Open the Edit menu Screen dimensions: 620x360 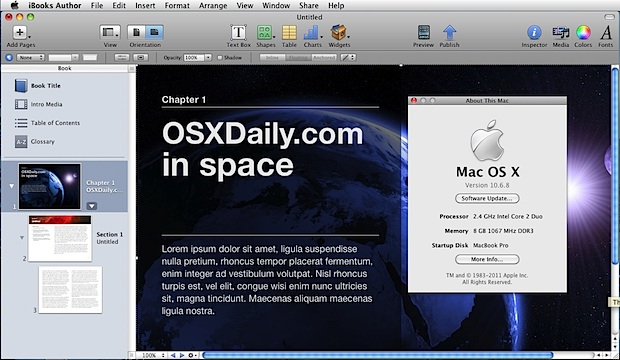(x=119, y=6)
